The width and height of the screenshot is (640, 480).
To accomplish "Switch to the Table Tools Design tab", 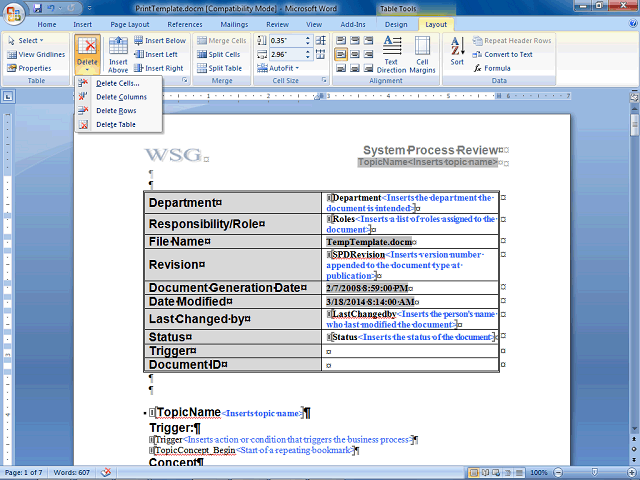I will click(396, 24).
